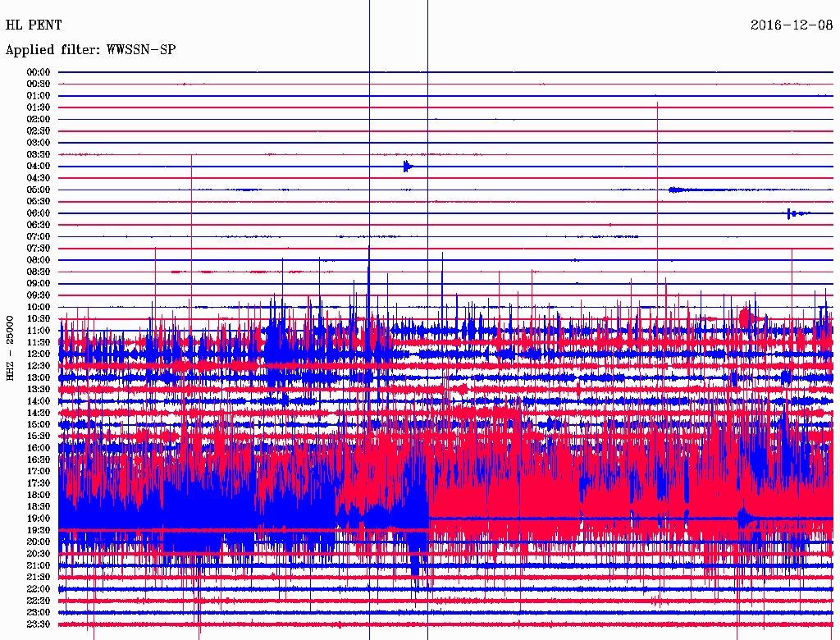
Task: Click the date 2016-12-08
Action: (x=792, y=25)
